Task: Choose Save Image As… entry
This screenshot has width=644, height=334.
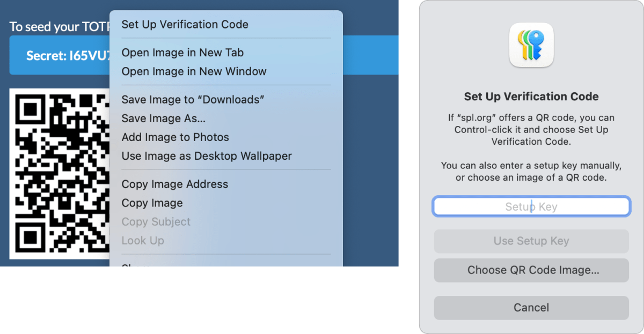Action: [163, 118]
